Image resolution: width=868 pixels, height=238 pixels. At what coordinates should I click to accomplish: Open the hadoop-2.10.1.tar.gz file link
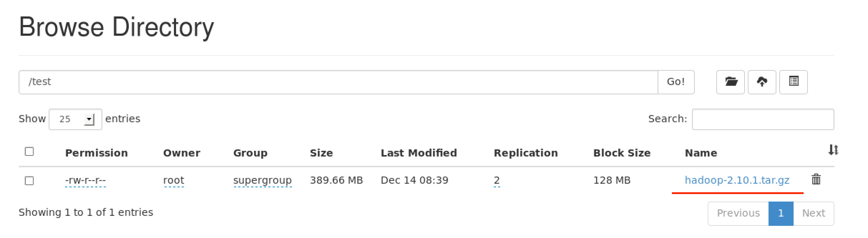click(737, 180)
